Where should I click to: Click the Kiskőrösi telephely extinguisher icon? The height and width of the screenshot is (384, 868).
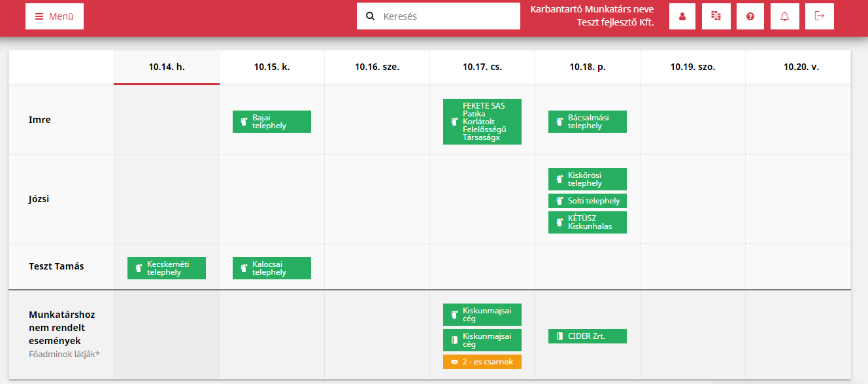tap(559, 179)
